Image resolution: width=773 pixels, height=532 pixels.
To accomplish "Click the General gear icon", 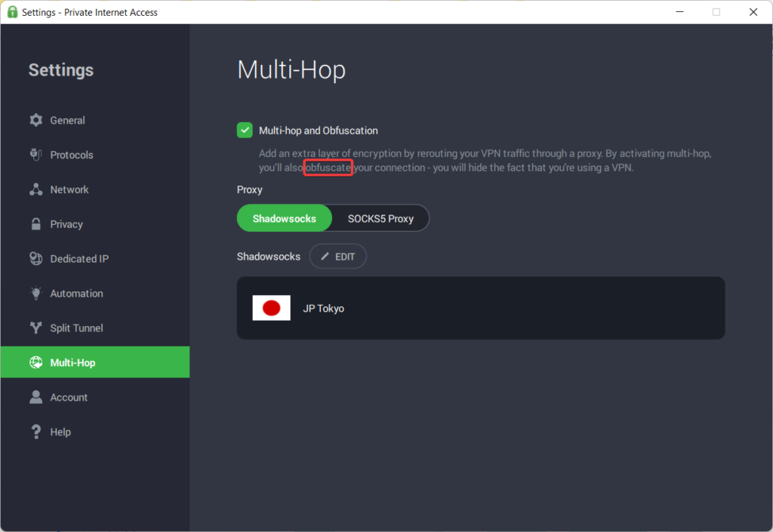I will (x=35, y=121).
